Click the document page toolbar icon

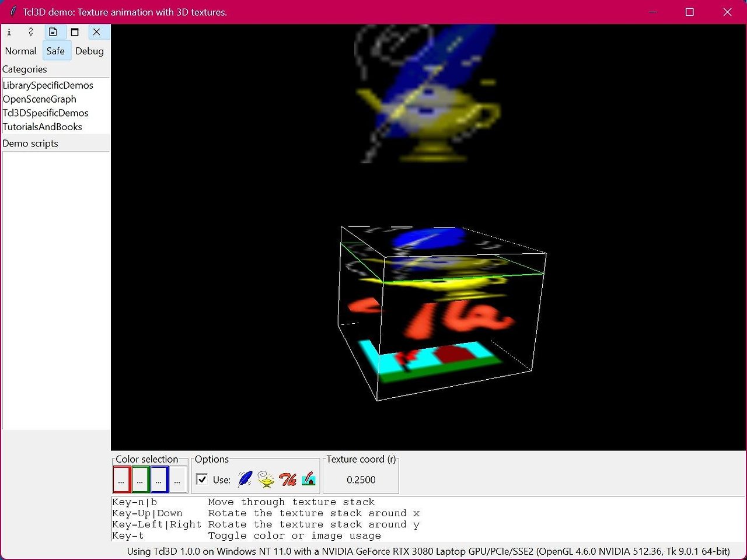53,32
